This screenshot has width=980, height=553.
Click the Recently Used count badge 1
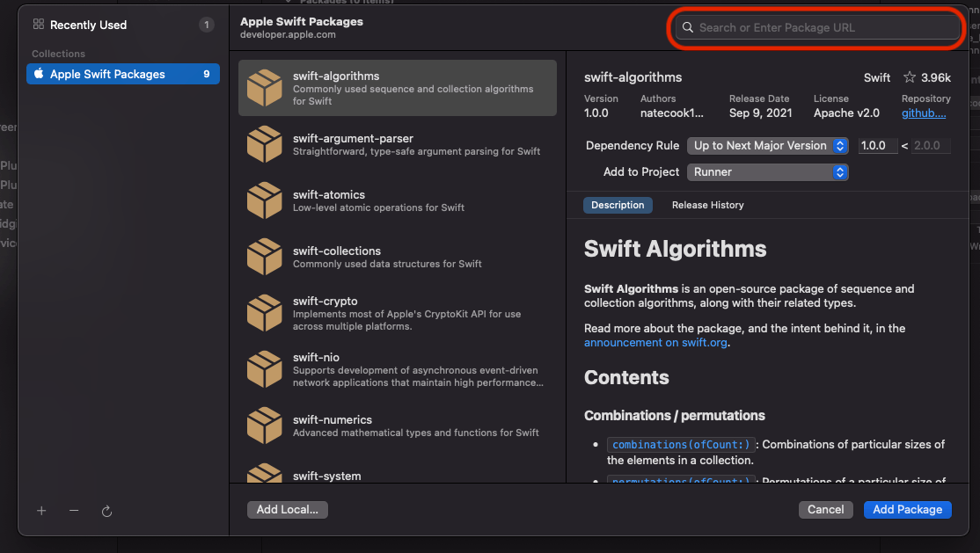206,25
